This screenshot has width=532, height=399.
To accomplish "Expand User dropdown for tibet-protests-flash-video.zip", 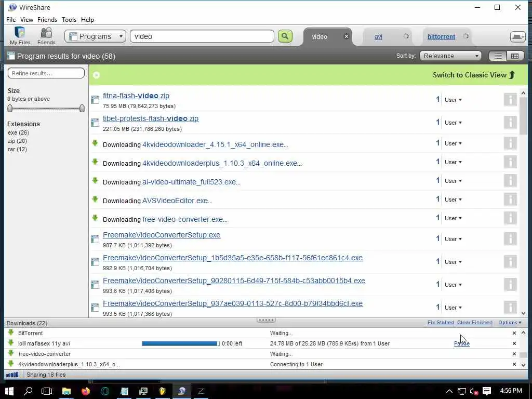I will (453, 123).
